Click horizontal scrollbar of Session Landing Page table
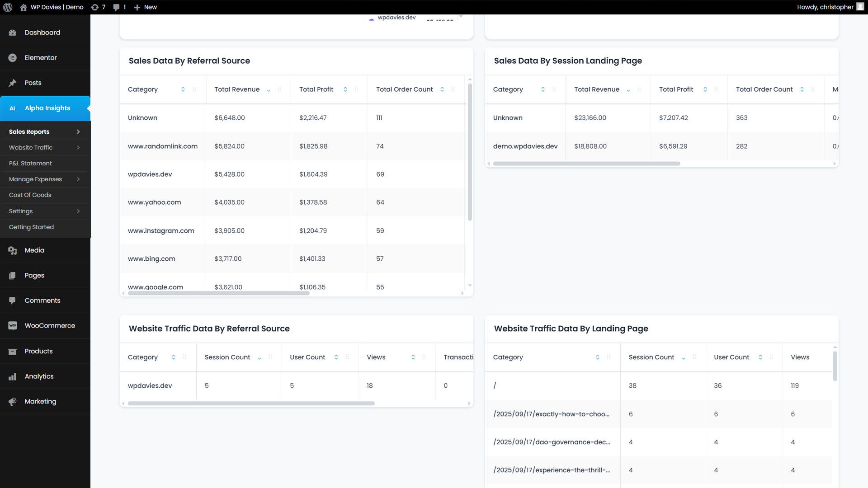The width and height of the screenshot is (868, 488). 586,164
